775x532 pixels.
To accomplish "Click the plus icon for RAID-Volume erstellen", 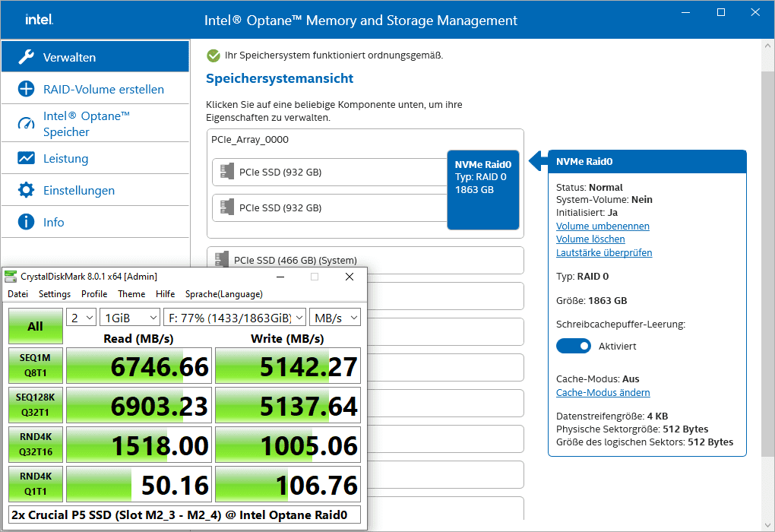I will tap(26, 89).
